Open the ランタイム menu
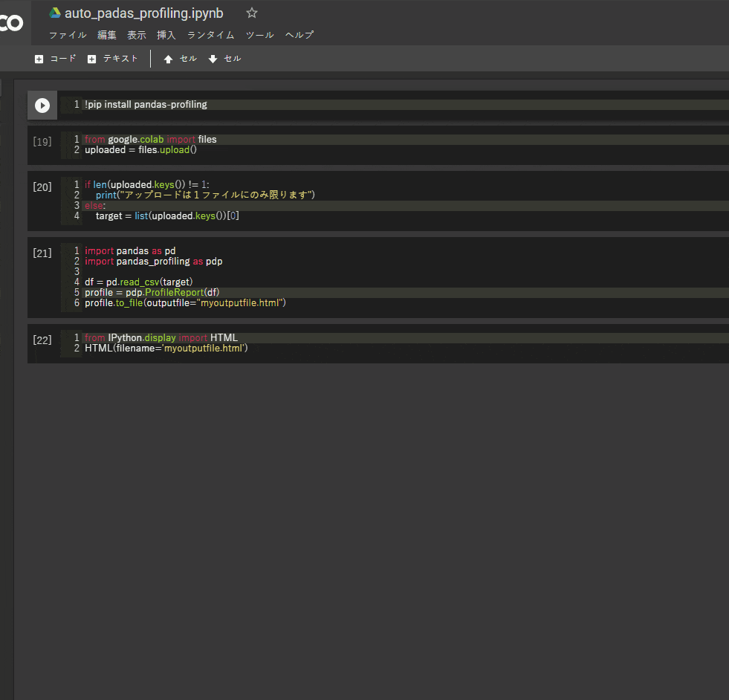Screen dimensions: 729x700 pos(213,35)
